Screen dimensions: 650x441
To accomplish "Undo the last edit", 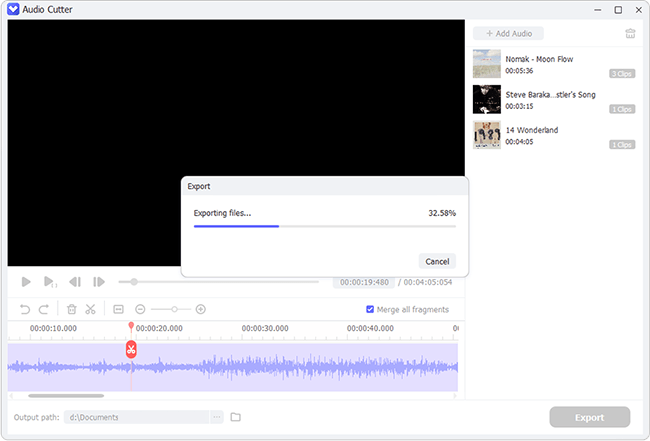I will point(25,309).
